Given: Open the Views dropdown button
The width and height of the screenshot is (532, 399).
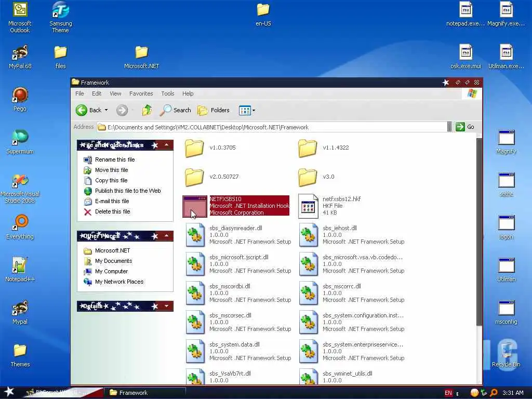Looking at the screenshot, I should pos(247,110).
